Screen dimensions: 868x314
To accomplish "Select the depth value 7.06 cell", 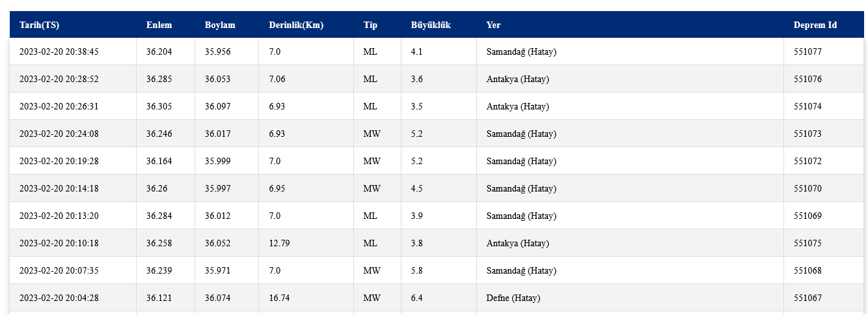I will [x=277, y=79].
